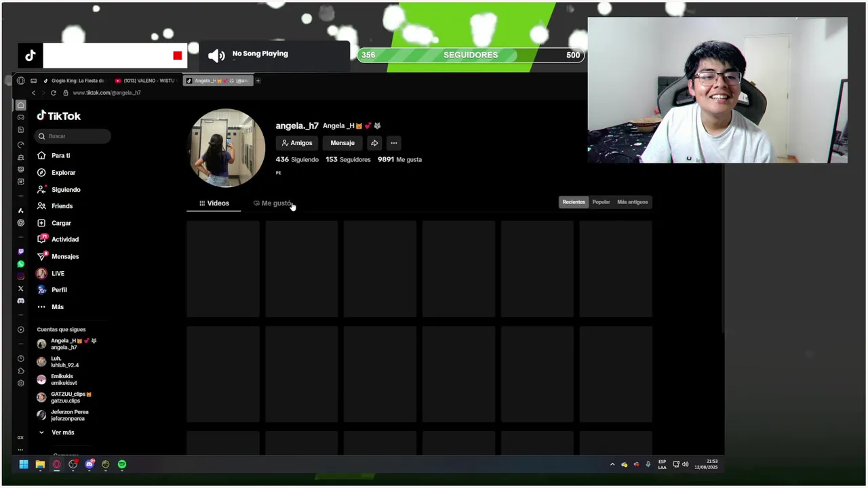
Task: Open Para ti in TikTok sidebar
Action: pos(54,155)
